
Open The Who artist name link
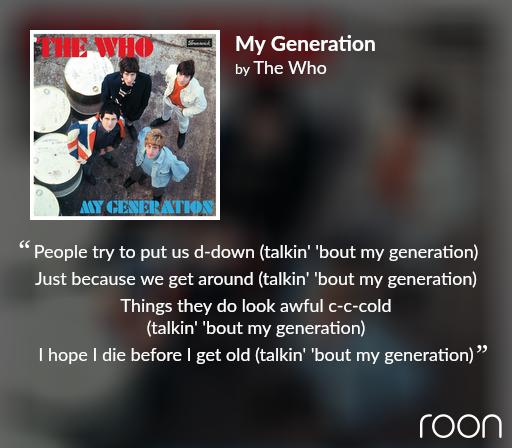click(x=290, y=68)
